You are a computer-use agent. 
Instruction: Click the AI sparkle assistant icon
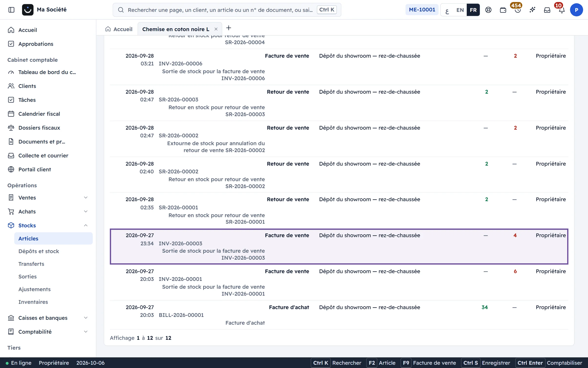(532, 10)
